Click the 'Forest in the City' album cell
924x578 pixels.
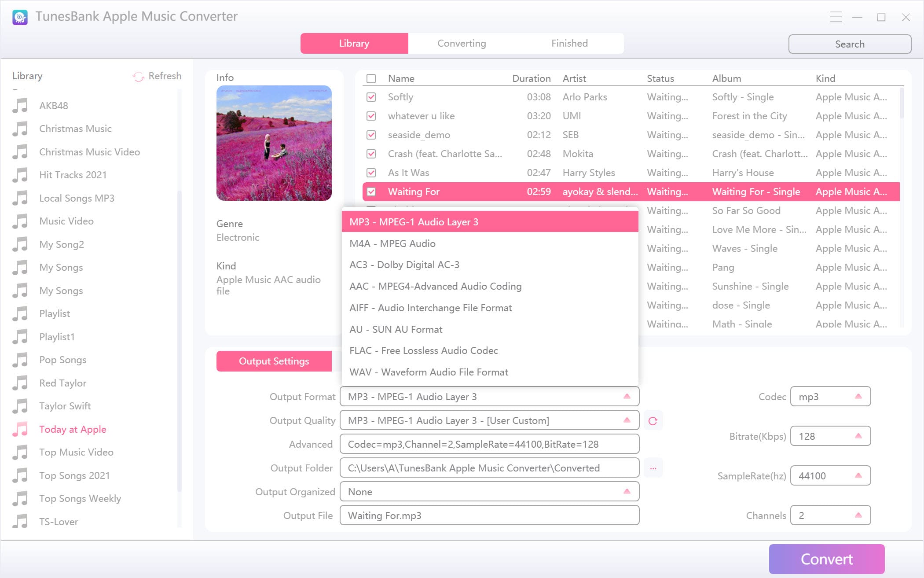(750, 116)
